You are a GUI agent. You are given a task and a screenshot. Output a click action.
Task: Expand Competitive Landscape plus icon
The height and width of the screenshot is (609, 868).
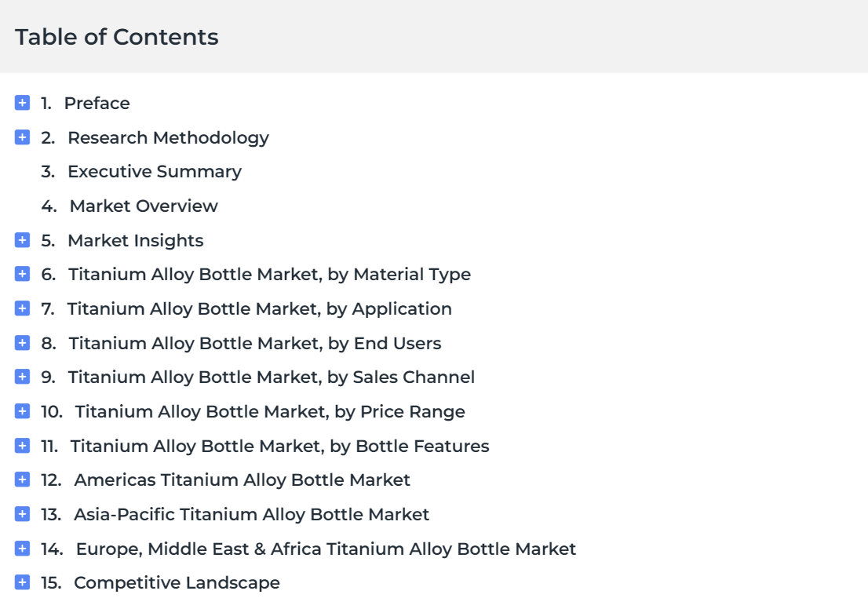(22, 582)
